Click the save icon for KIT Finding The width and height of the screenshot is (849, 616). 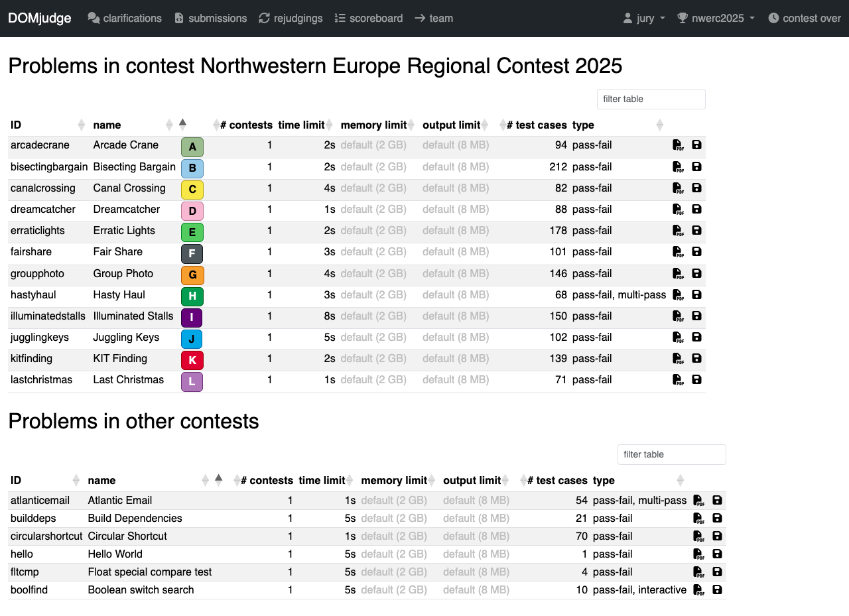[696, 358]
